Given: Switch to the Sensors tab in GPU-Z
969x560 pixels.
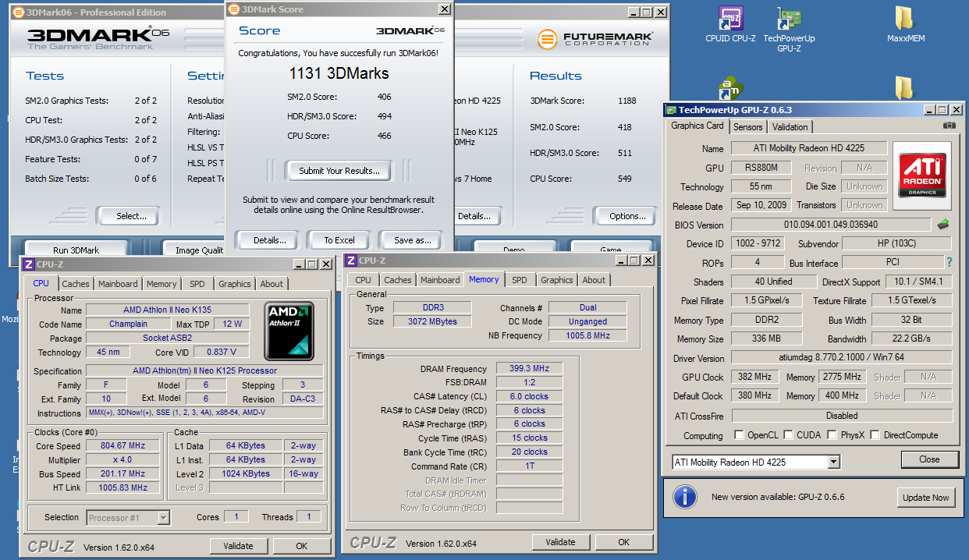Looking at the screenshot, I should click(x=748, y=127).
